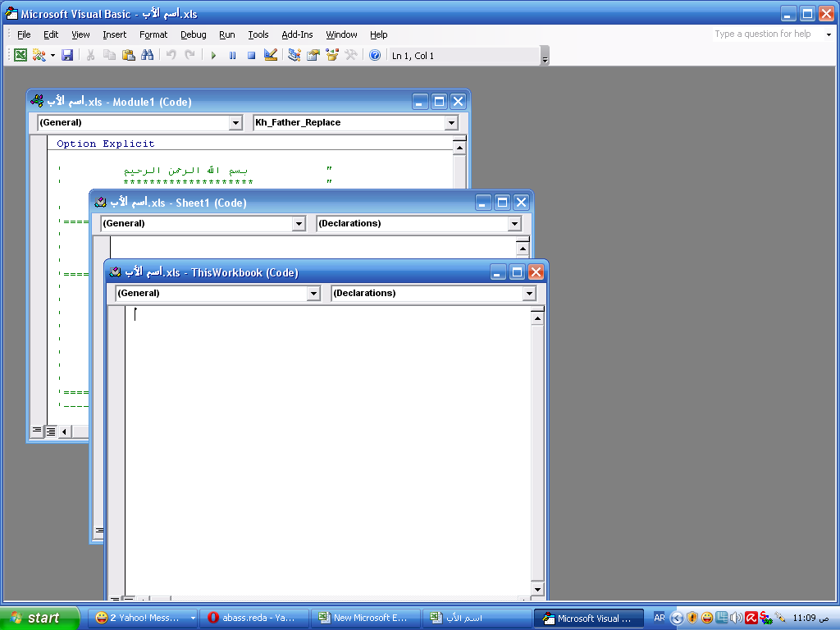Image resolution: width=840 pixels, height=630 pixels.
Task: Expand the Toolbar Options arrow at toolbar end
Action: (x=545, y=56)
